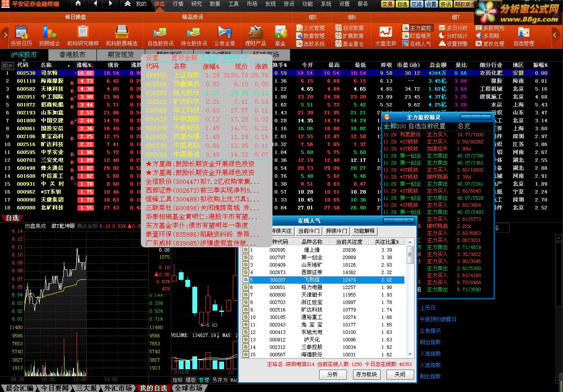Screen dimensions: 563x392
Task: Open the 基金 icon
Action: pyautogui.click(x=280, y=36)
